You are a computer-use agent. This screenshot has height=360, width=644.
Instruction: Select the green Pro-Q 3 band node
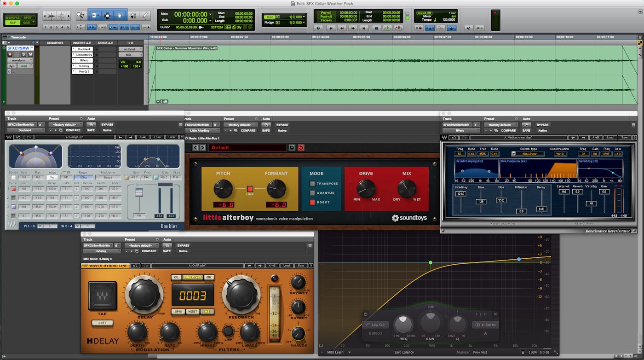(431, 262)
